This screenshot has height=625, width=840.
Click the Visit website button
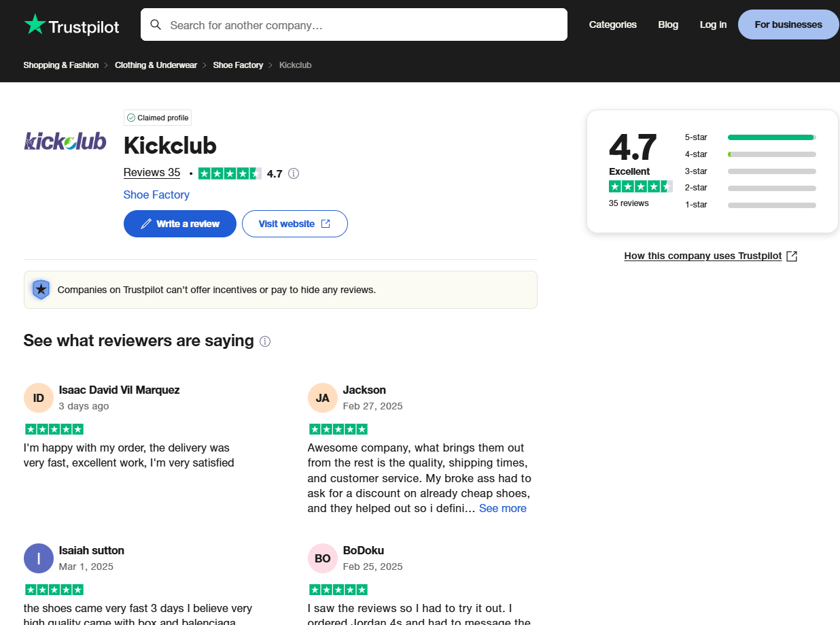pyautogui.click(x=294, y=224)
